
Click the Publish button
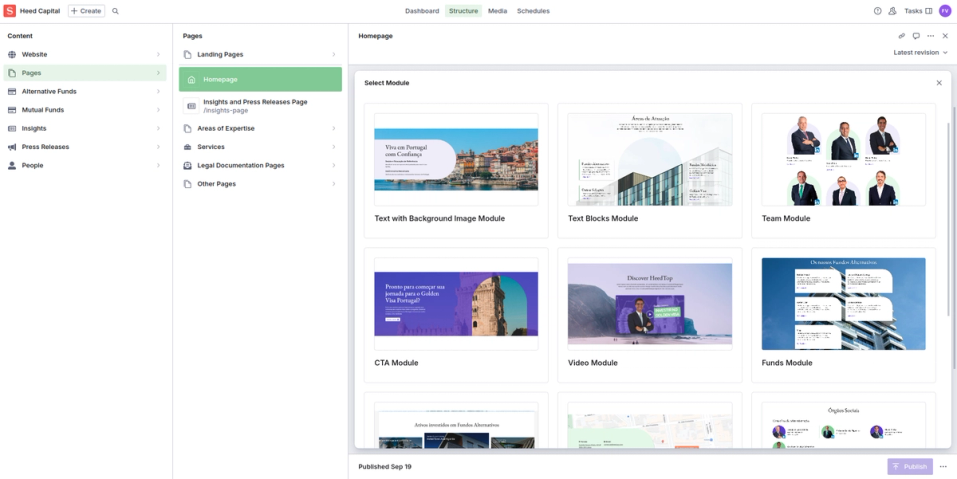(910, 467)
